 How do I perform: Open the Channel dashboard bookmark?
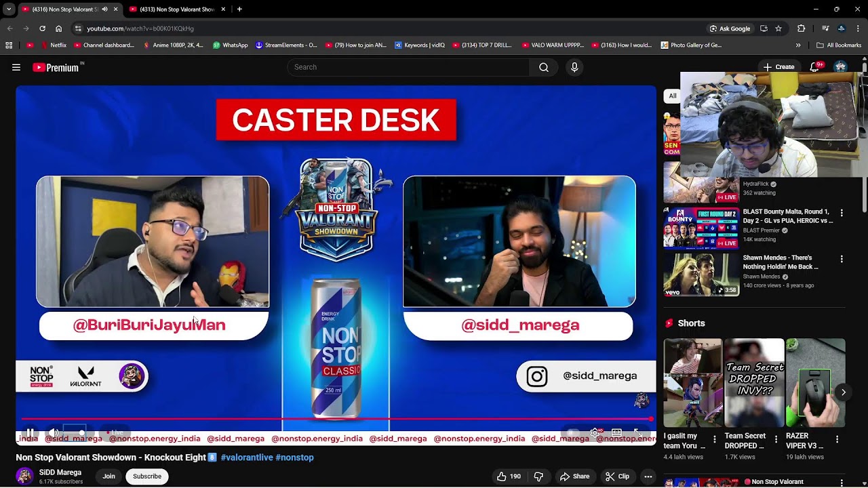click(104, 45)
